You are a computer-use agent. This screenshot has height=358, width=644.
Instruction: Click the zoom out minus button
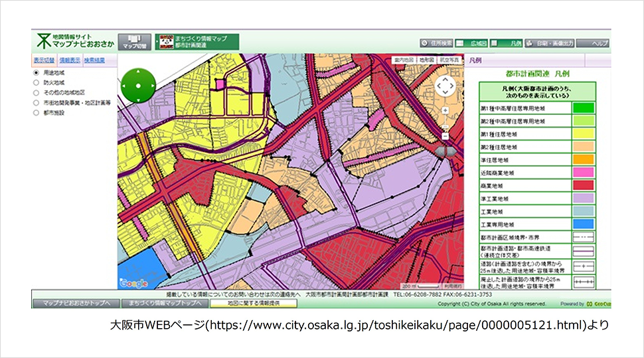(445, 136)
